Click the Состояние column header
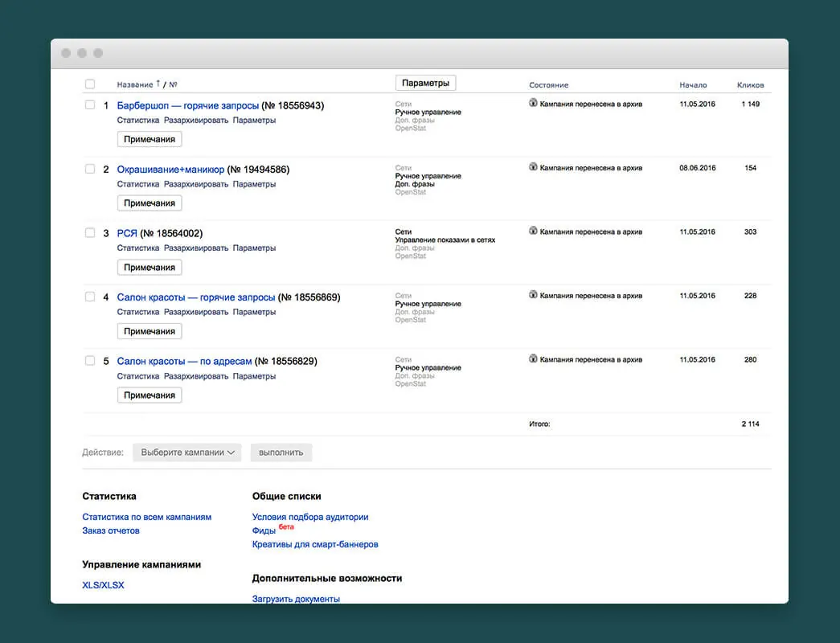Viewport: 840px width, 643px height. [x=548, y=84]
